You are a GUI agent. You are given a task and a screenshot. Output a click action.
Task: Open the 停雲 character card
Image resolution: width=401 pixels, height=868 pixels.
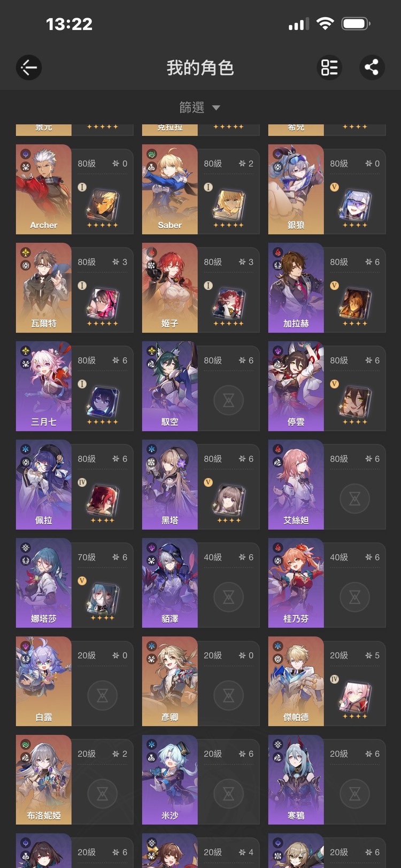[x=327, y=386]
